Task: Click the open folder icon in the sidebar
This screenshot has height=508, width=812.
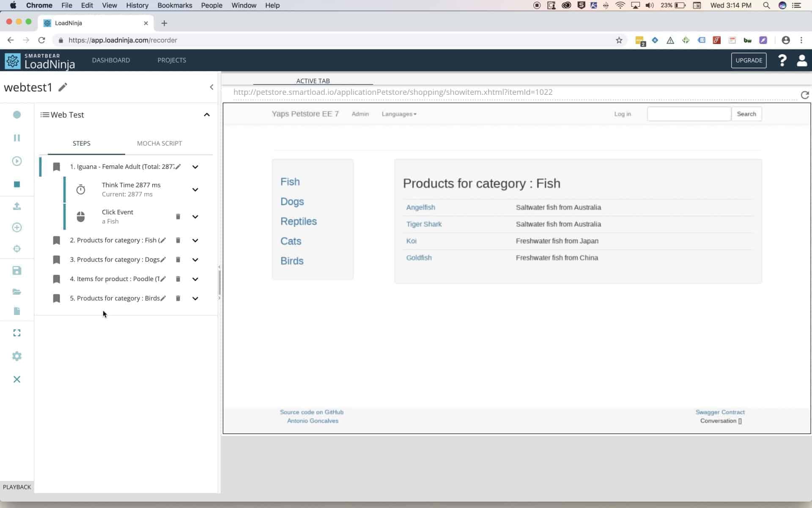Action: pos(17,292)
